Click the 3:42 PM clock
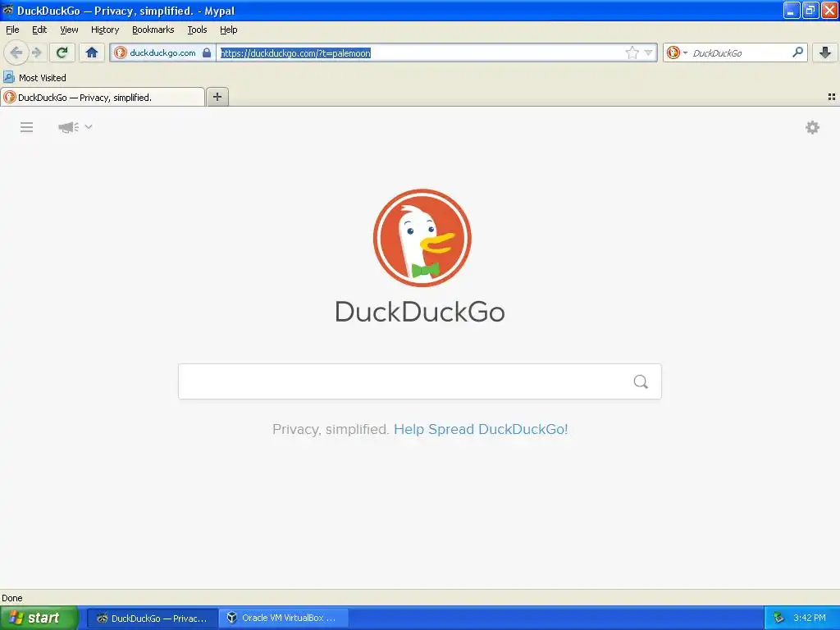Screen dimensions: 840x630 point(810,618)
